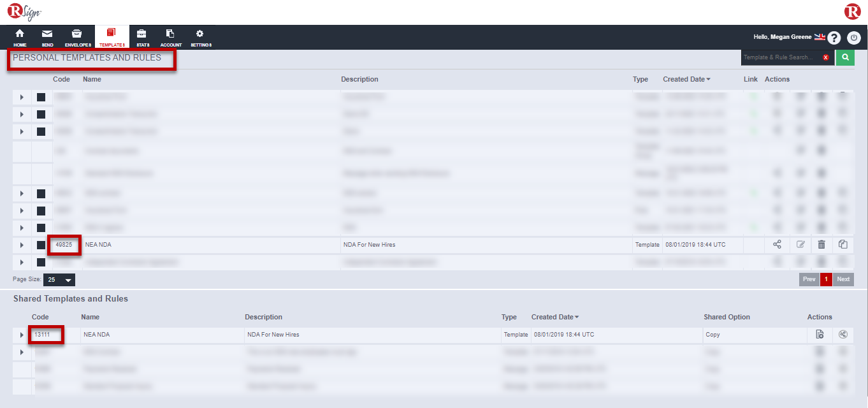
Task: Click the Link column header
Action: (x=751, y=79)
